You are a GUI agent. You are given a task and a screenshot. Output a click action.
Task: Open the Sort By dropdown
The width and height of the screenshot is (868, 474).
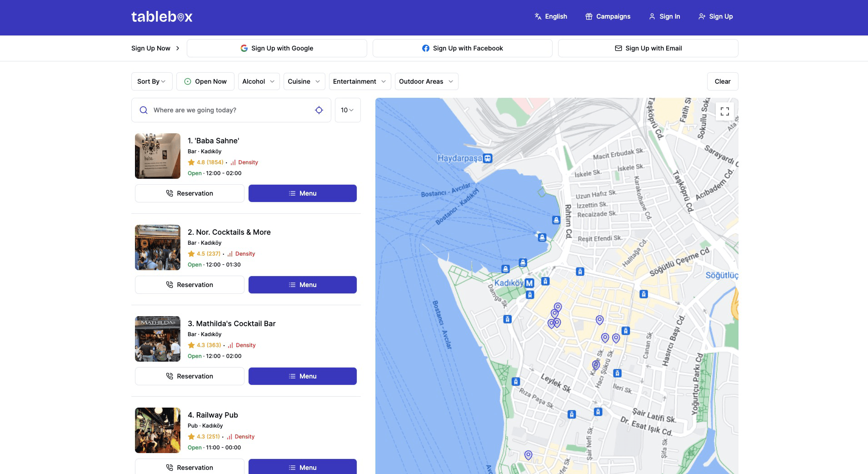[151, 81]
